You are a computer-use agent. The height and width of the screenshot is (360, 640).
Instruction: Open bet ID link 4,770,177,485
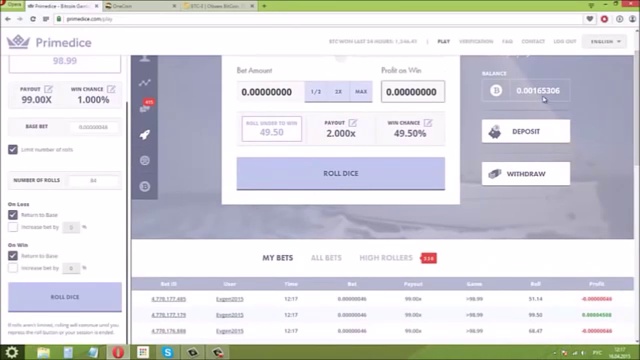tap(169, 299)
